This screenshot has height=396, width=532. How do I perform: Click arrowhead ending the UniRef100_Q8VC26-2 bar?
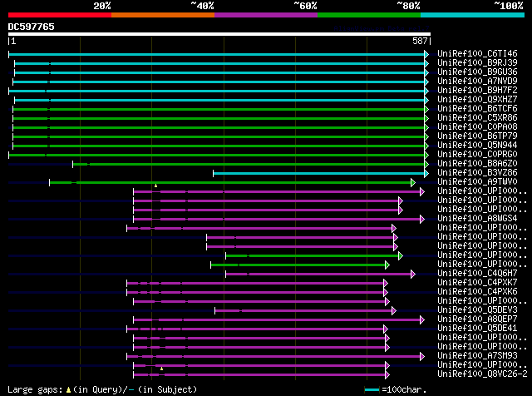pyautogui.click(x=387, y=375)
